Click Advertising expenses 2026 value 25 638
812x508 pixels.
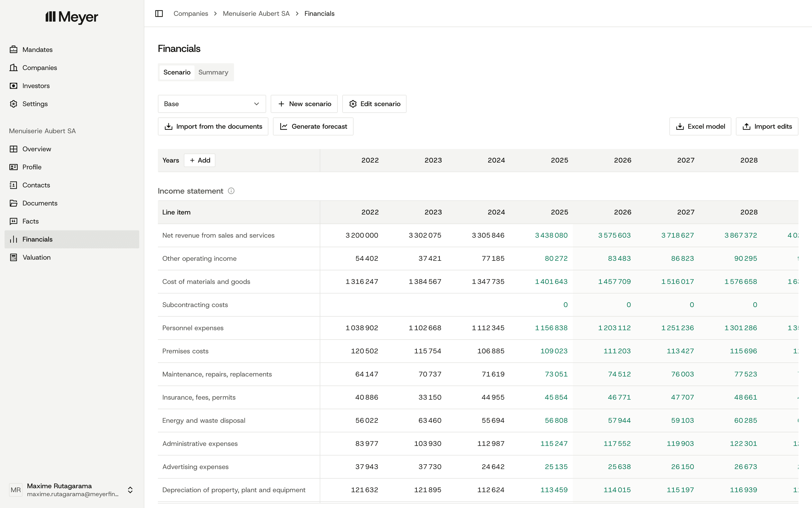619,467
